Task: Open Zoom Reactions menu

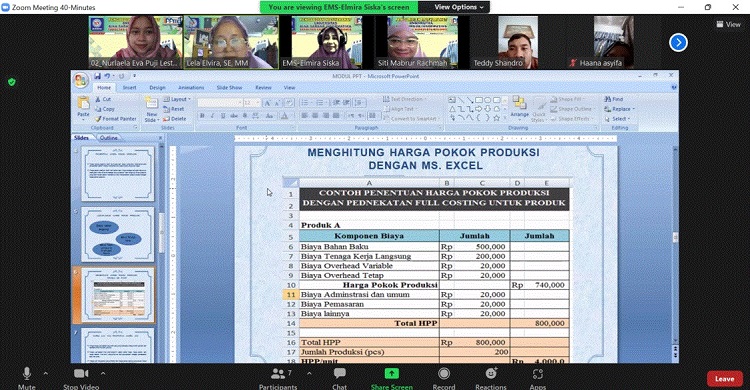Action: coord(491,378)
